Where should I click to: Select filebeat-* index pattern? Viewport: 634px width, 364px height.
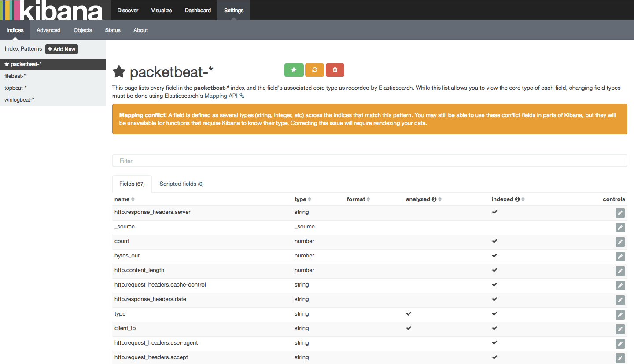53,76
